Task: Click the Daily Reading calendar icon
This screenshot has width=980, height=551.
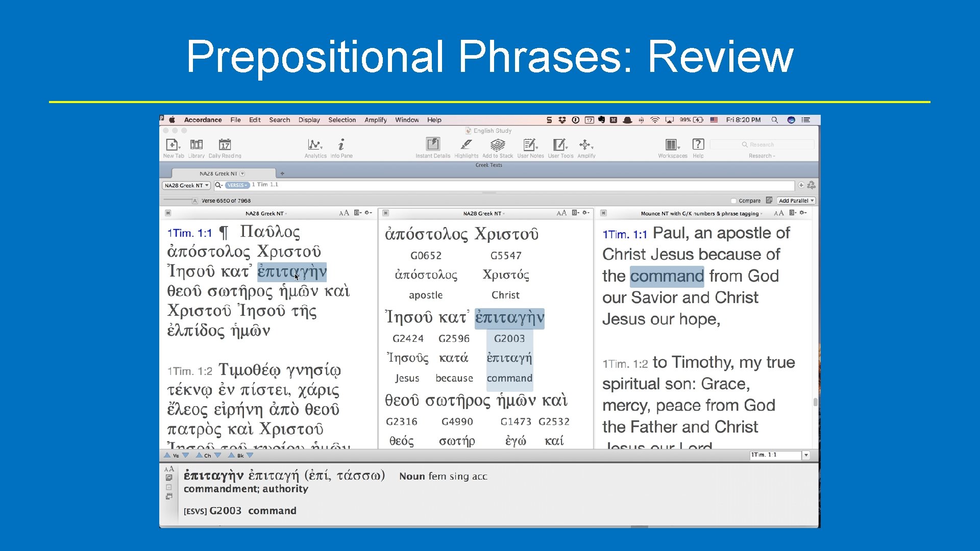Action: pos(225,145)
